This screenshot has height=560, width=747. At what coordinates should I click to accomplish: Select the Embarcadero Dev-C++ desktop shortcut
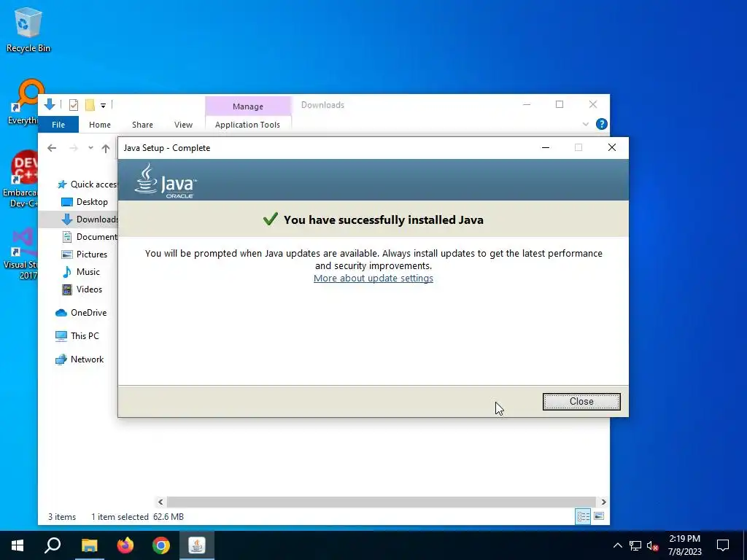(x=20, y=179)
